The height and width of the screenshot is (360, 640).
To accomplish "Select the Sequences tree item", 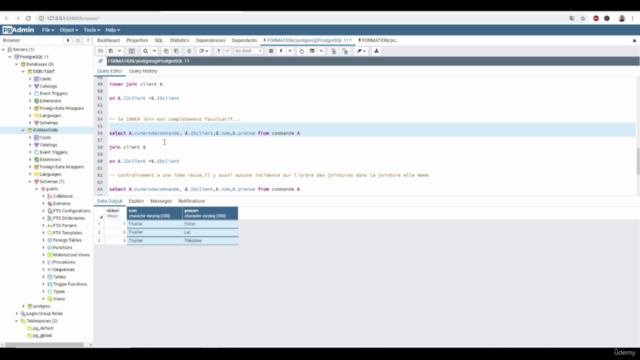I will tap(64, 269).
